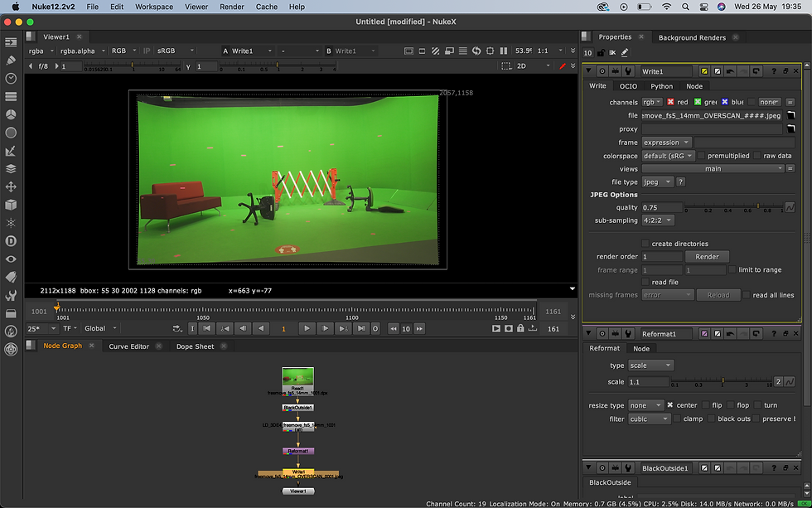This screenshot has width=812, height=508.
Task: Enable the raw data checkbox
Action: tap(757, 155)
